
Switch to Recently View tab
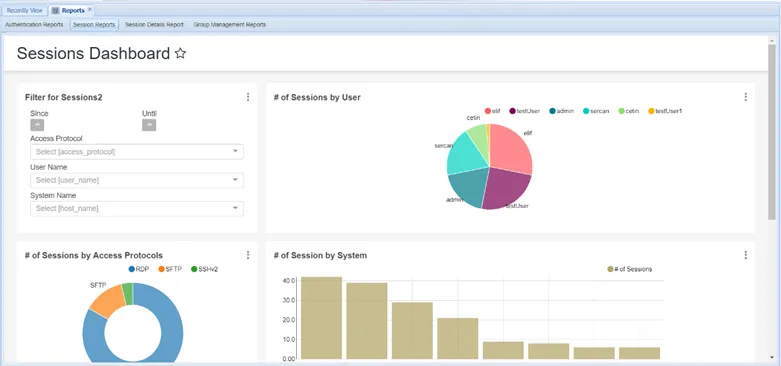[x=24, y=10]
